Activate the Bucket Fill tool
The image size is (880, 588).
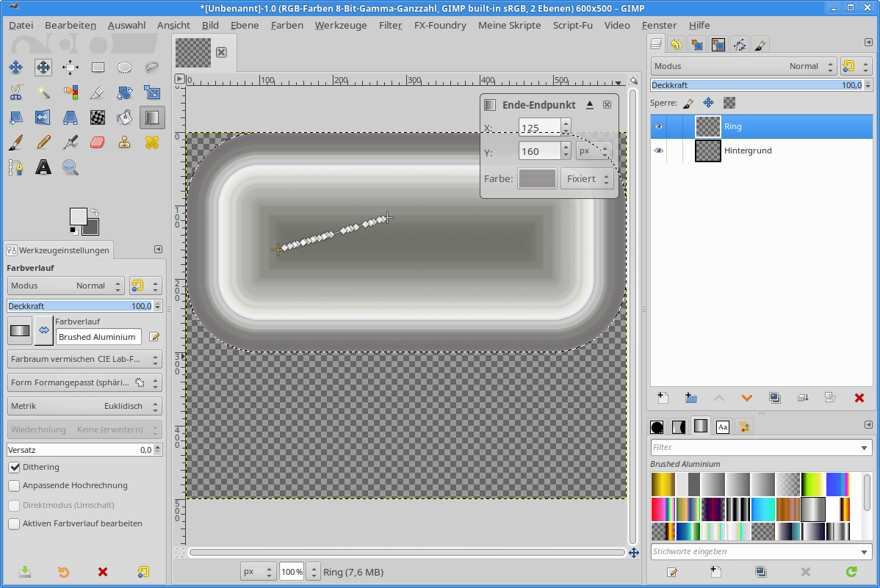pyautogui.click(x=125, y=117)
